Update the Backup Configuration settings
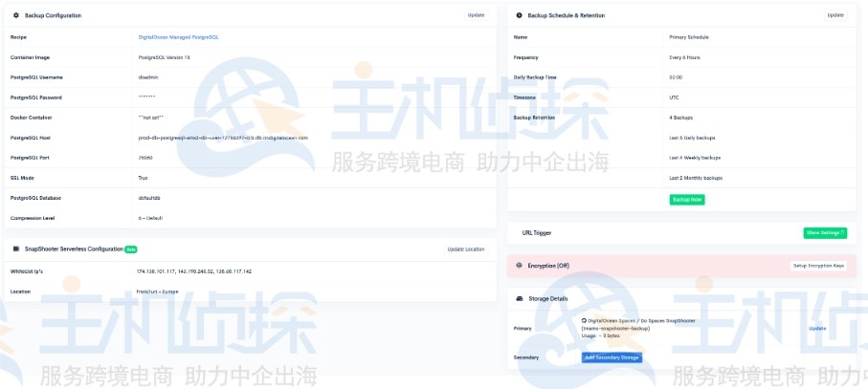The width and height of the screenshot is (868, 389). [x=476, y=15]
